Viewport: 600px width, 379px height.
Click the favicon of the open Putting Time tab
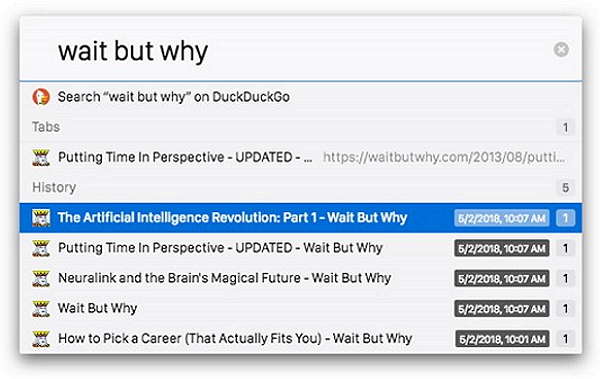coord(41,157)
